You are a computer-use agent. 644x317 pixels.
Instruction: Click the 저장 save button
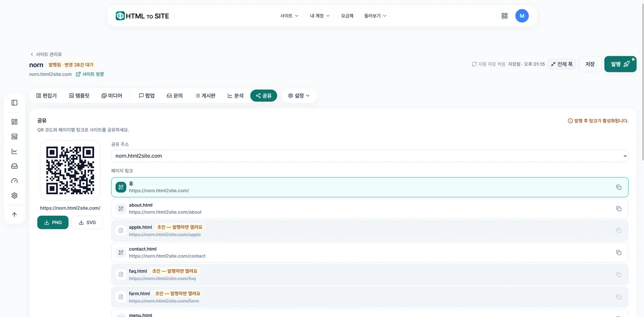coord(590,64)
